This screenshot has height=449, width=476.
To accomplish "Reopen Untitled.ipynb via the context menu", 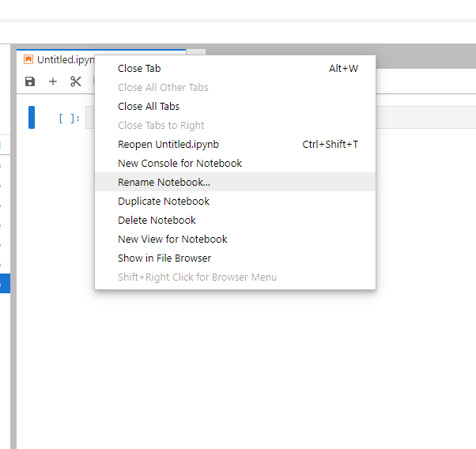I will click(x=168, y=145).
